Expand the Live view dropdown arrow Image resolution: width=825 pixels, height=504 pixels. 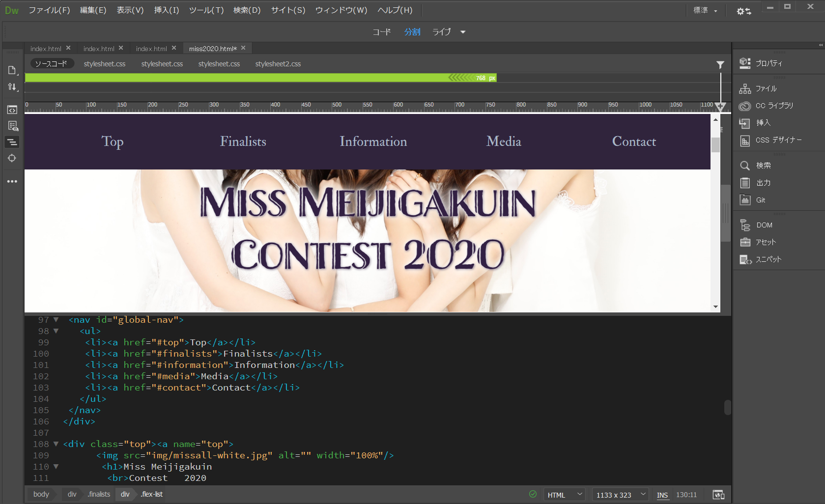click(x=463, y=32)
